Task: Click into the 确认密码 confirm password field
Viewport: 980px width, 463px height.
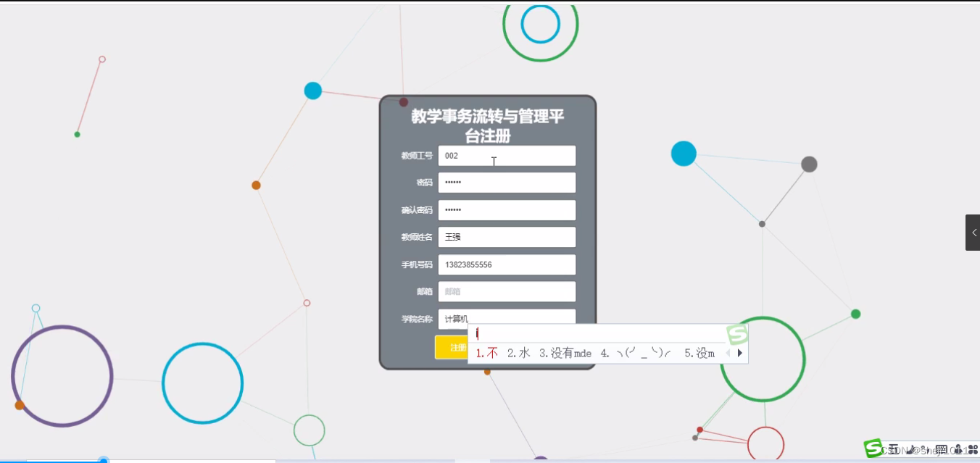Action: pos(507,210)
